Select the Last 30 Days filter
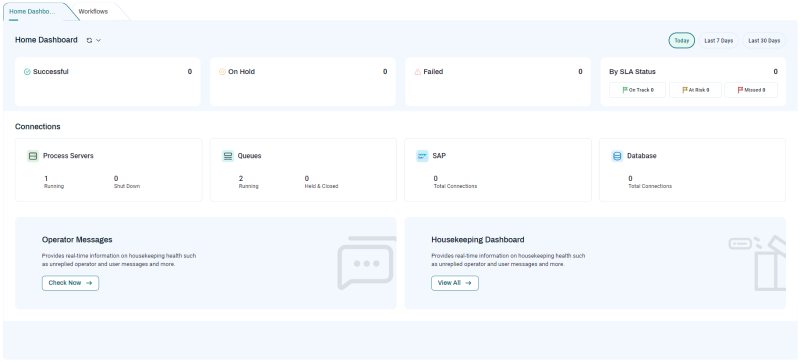Image resolution: width=800 pixels, height=362 pixels. tap(764, 40)
